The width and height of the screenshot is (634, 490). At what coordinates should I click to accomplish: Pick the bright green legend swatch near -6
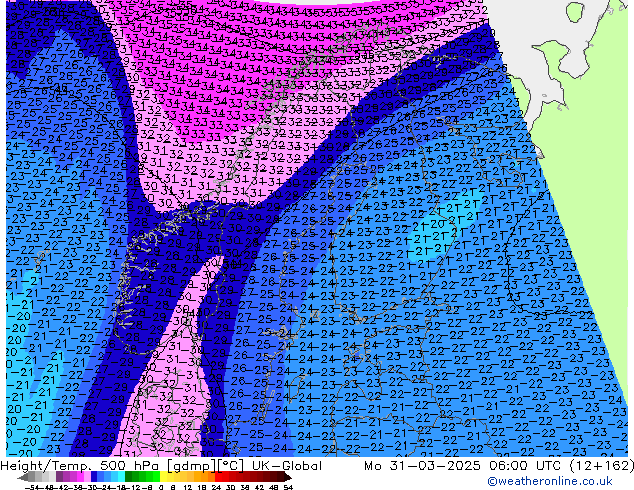point(156,476)
